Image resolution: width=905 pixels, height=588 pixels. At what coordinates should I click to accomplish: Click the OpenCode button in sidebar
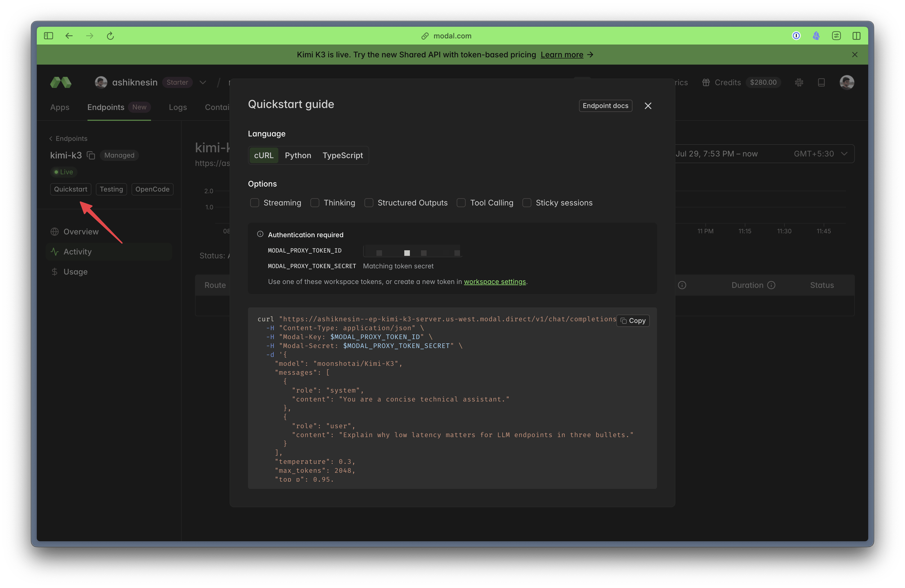point(152,189)
